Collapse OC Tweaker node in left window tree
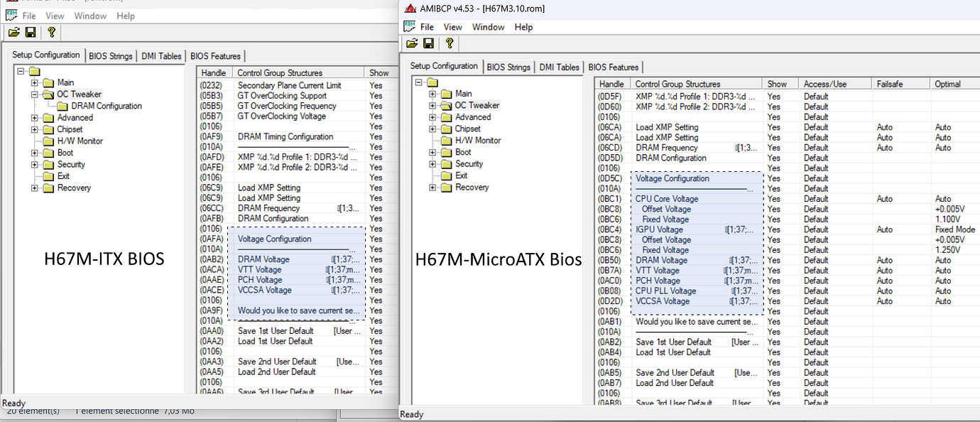 [x=34, y=94]
